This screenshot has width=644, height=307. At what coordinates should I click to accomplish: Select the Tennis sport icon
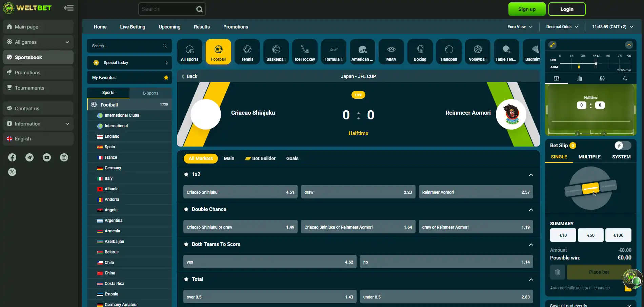pos(247,52)
